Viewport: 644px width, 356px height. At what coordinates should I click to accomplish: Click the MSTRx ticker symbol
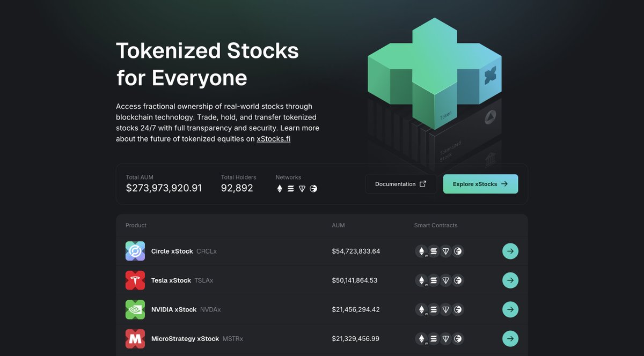click(x=233, y=339)
